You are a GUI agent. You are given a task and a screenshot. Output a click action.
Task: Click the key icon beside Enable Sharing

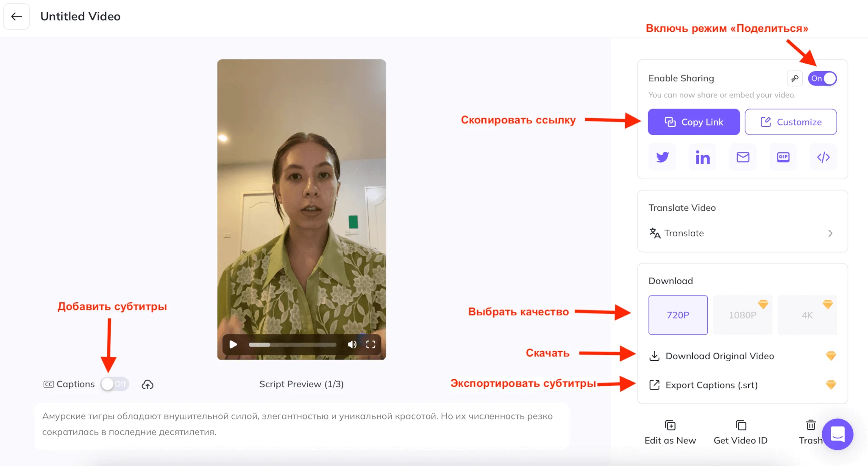[795, 78]
